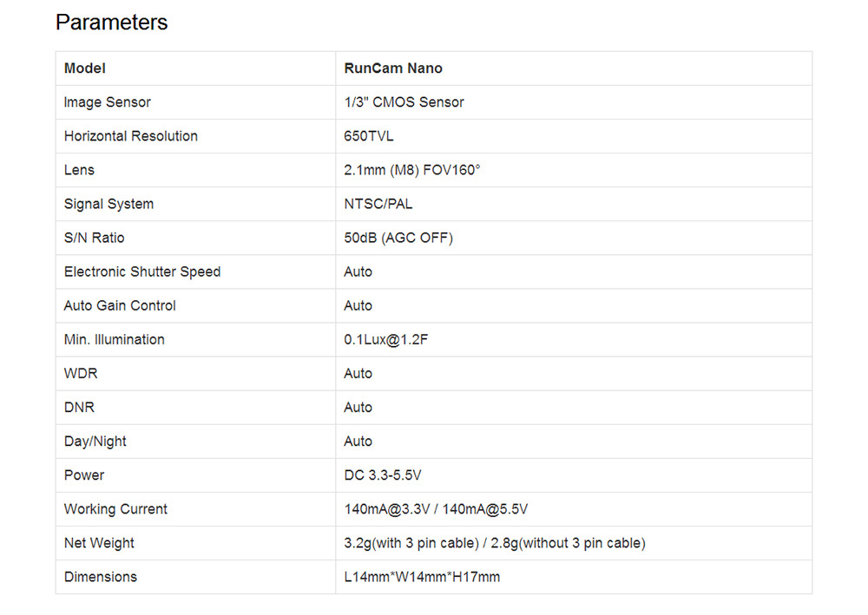Click the 0.1Lux@1.2F illumination value

coord(386,339)
